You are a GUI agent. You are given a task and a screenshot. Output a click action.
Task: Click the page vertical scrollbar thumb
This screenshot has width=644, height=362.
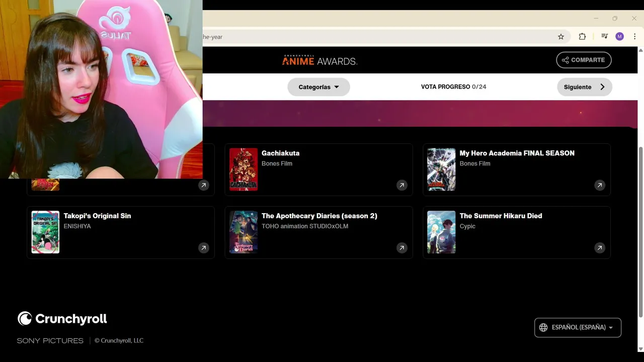click(x=640, y=231)
